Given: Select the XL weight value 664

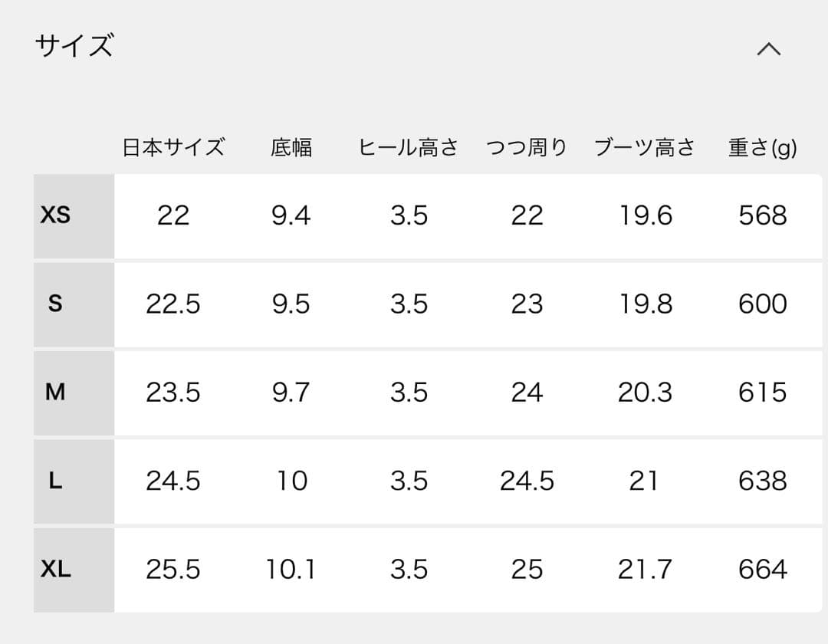Looking at the screenshot, I should [x=763, y=570].
